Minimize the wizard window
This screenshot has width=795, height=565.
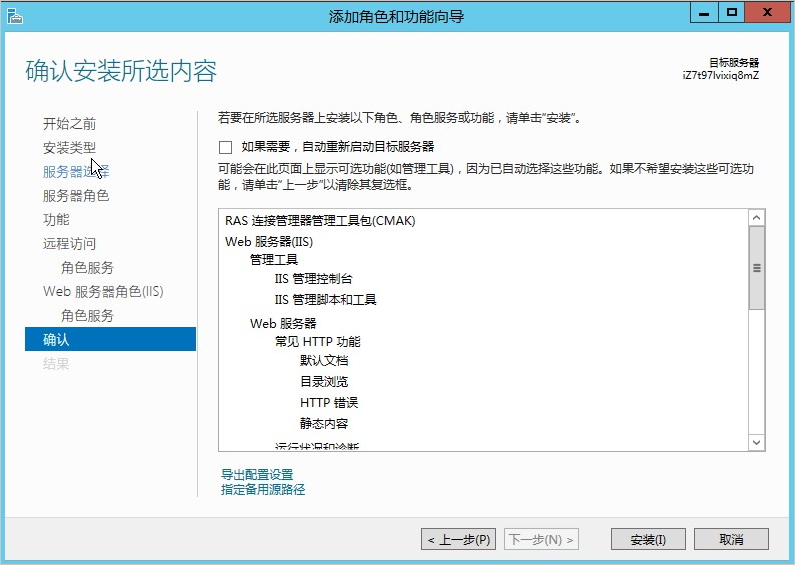click(x=703, y=13)
